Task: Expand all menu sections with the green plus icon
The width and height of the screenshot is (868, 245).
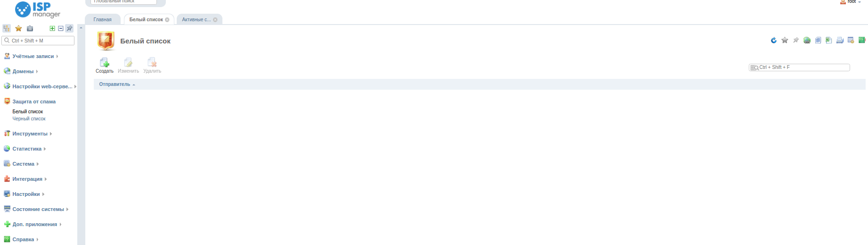Action: (x=52, y=28)
